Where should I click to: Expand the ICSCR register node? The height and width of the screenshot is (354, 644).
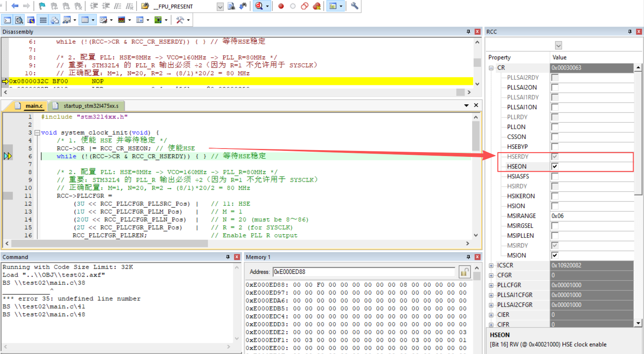(x=491, y=265)
